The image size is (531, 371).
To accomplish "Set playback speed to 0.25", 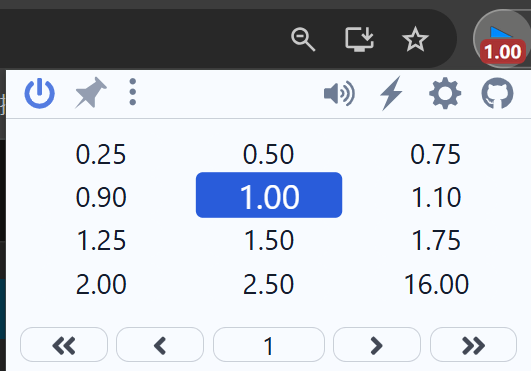I will coord(101,154).
